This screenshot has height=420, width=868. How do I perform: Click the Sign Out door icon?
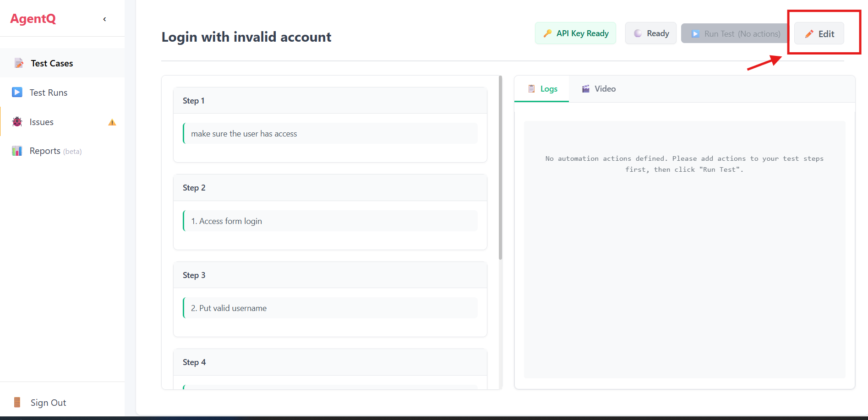point(17,403)
